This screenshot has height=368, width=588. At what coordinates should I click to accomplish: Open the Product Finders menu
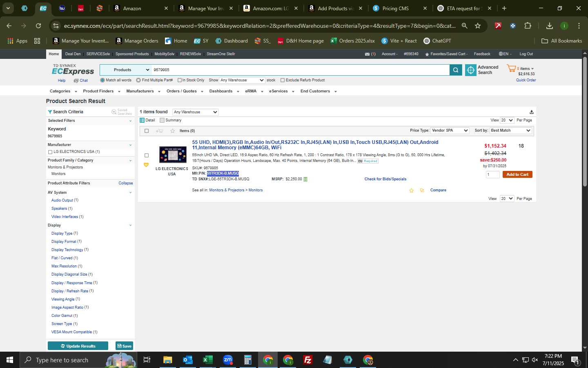point(102,91)
